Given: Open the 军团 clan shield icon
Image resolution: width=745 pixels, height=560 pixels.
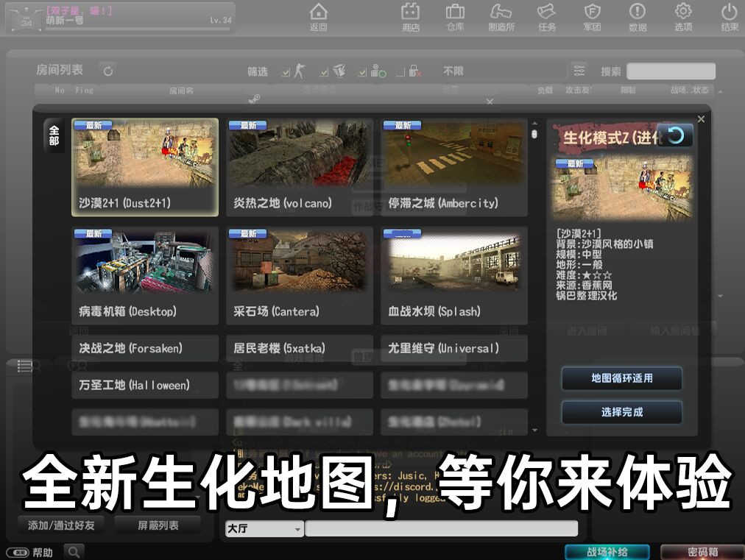Looking at the screenshot, I should pos(592,17).
